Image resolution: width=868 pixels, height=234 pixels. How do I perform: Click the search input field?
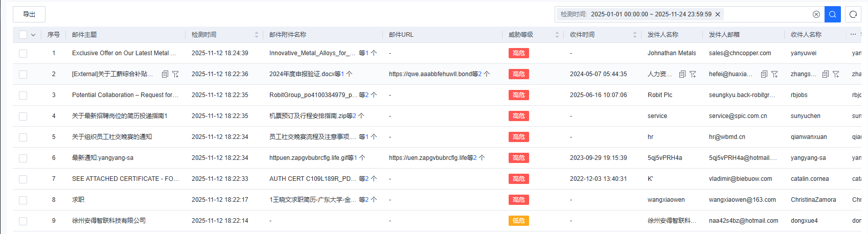(767, 14)
